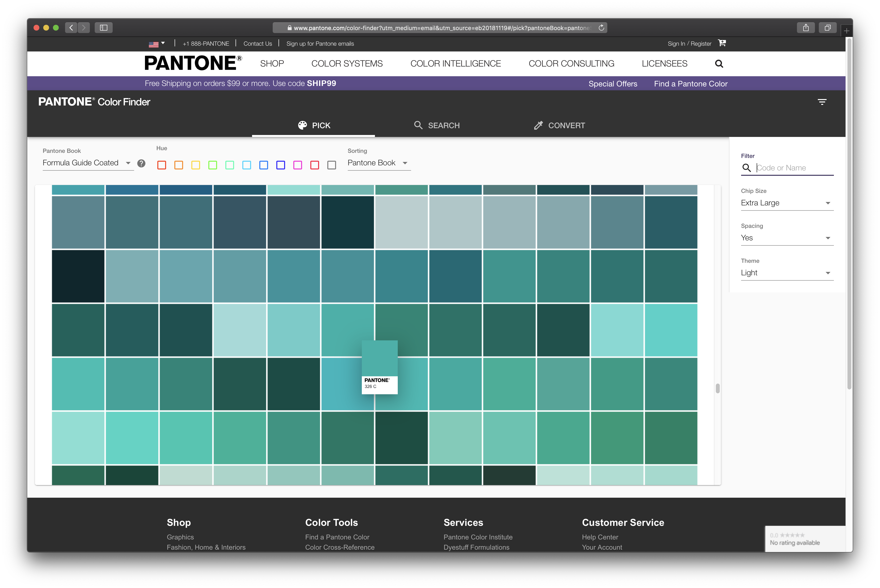
Task: Open the shopping cart icon
Action: [722, 43]
